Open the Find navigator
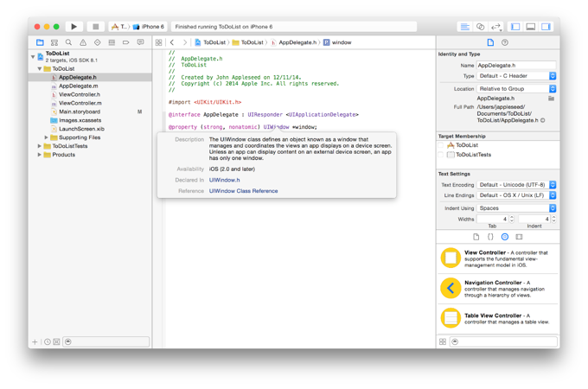588x389 pixels. point(68,42)
